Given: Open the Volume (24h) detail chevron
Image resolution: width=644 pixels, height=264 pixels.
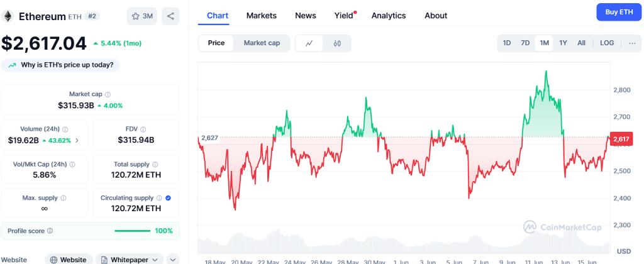Looking at the screenshot, I should tap(77, 140).
